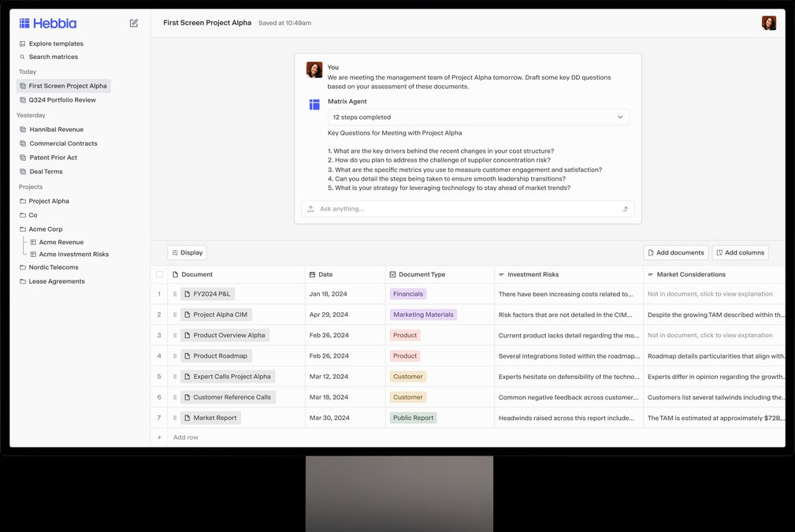Click the Add documents button
The height and width of the screenshot is (532, 795).
676,252
